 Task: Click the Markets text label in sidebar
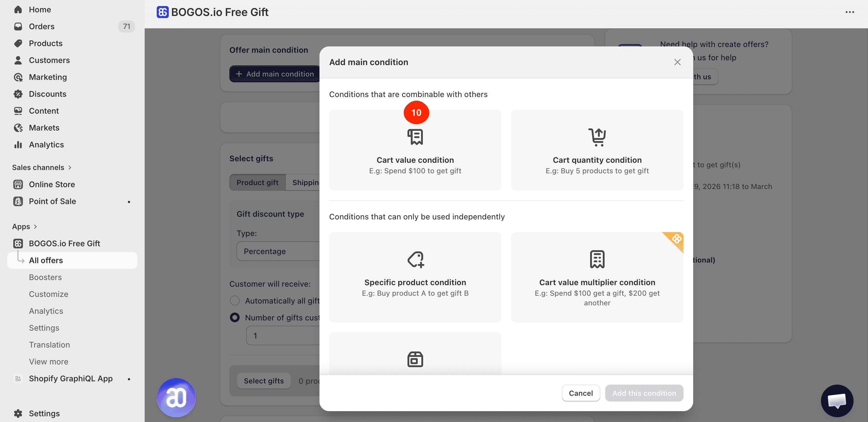pos(44,128)
